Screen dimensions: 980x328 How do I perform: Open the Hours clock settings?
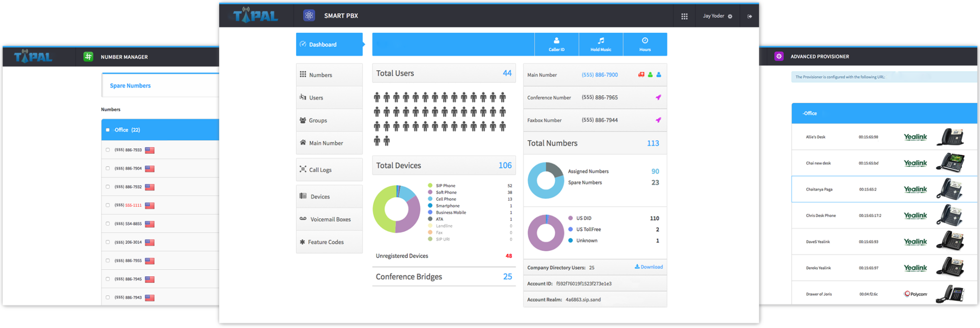point(645,45)
